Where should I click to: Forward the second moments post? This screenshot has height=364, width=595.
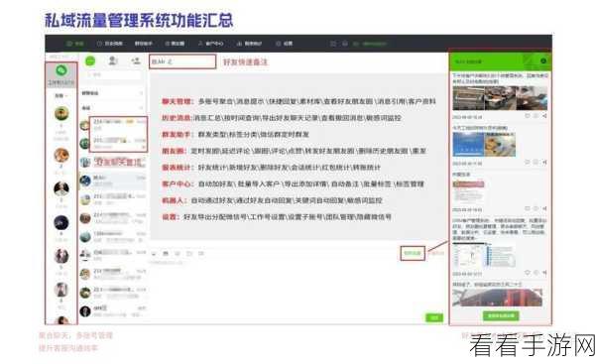(x=544, y=163)
